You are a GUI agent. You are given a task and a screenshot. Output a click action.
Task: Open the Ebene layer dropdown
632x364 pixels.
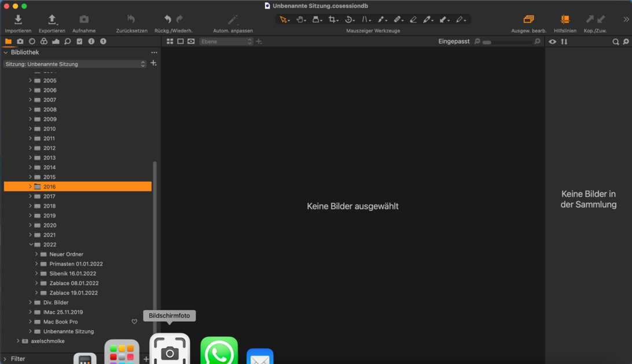(x=226, y=42)
